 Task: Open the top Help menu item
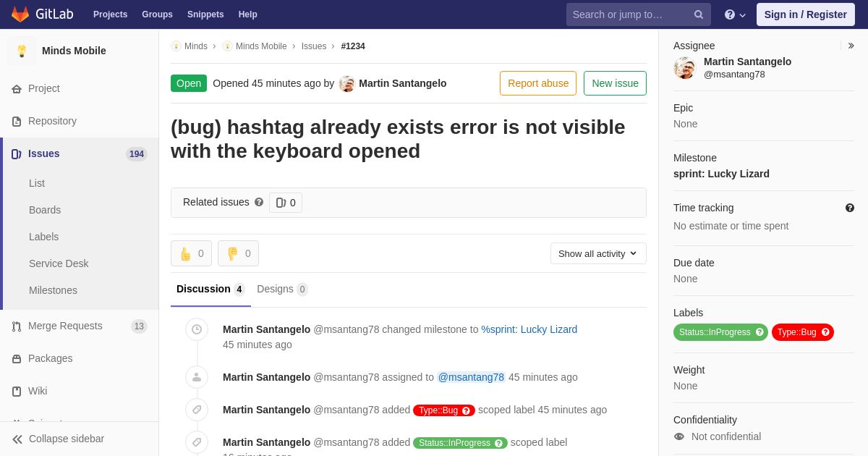click(248, 14)
